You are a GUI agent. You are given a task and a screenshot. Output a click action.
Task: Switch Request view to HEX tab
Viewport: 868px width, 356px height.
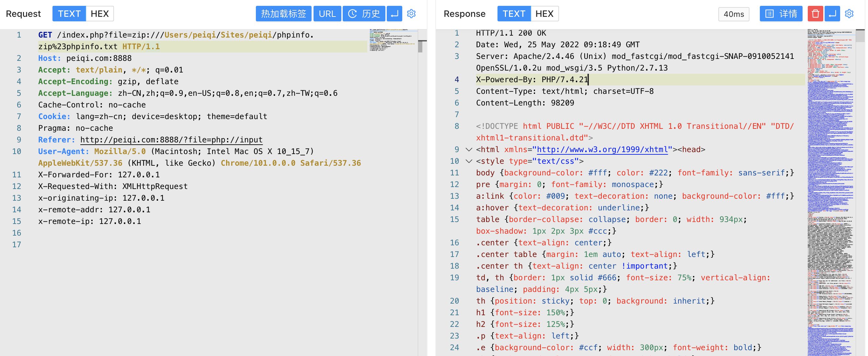click(100, 14)
